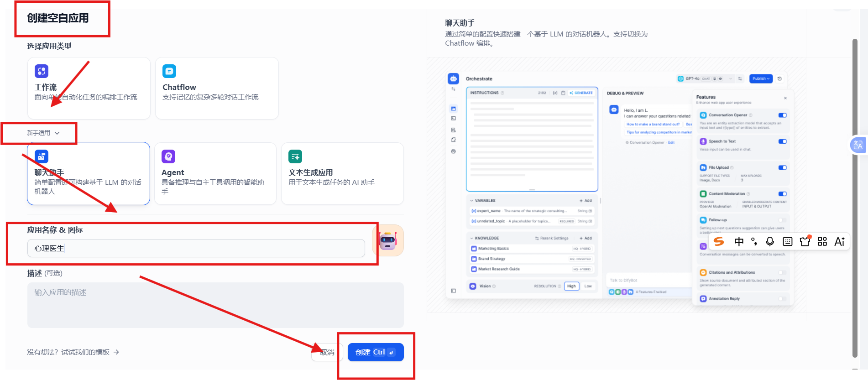Click the page vertical scrollbar
This screenshot has width=868, height=380.
pyautogui.click(x=855, y=198)
